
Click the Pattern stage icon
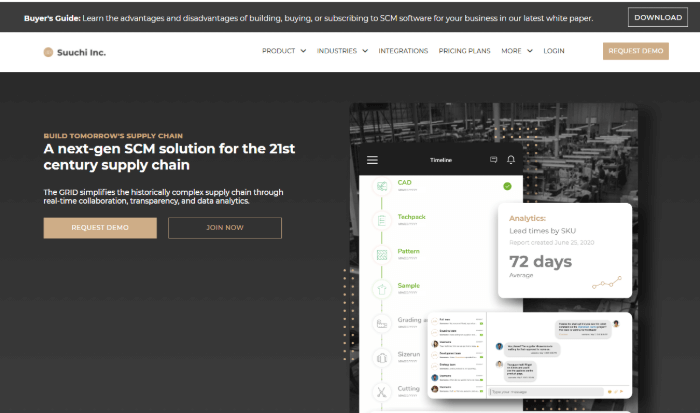(x=382, y=254)
